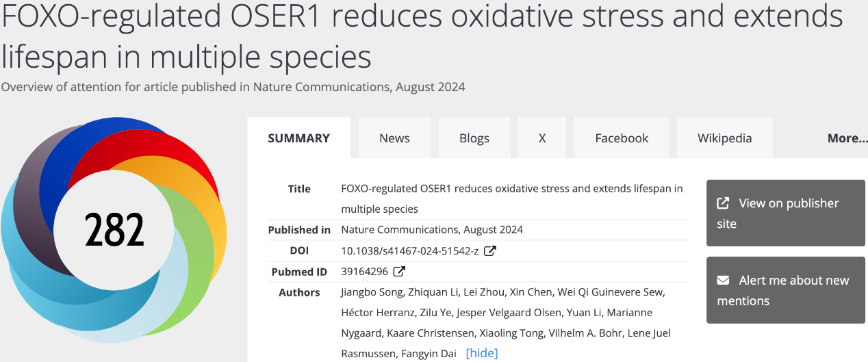The image size is (868, 362).
Task: Collapse authors list with the hide link
Action: pyautogui.click(x=482, y=353)
